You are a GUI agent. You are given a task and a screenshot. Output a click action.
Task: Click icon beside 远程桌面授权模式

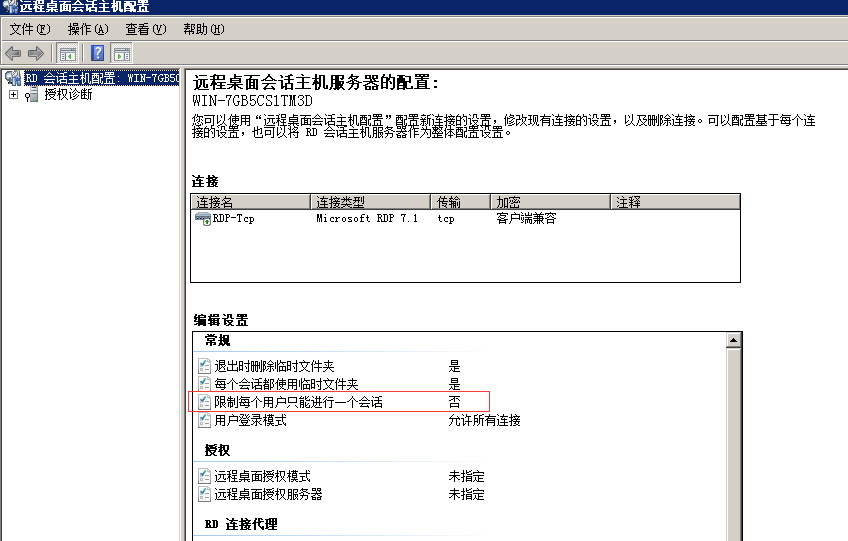(x=204, y=476)
